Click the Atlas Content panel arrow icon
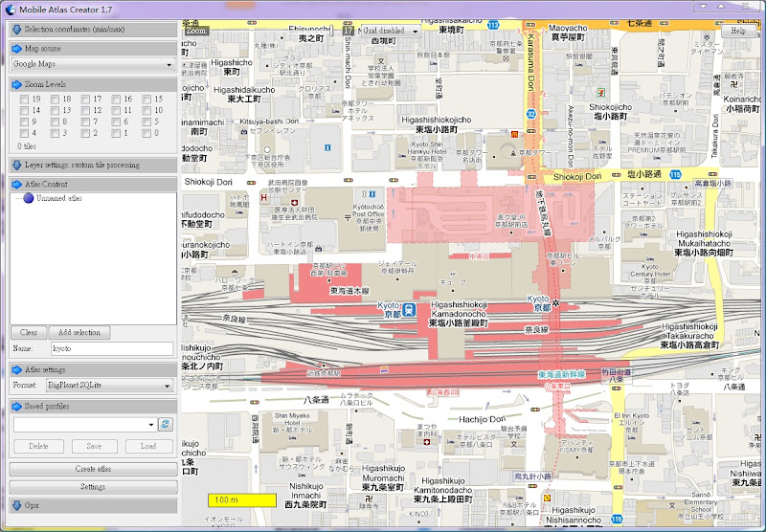The height and width of the screenshot is (532, 766). pos(17,184)
